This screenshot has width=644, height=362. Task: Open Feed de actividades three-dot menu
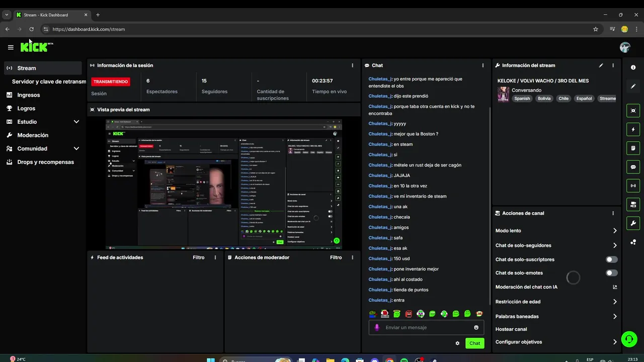click(215, 257)
